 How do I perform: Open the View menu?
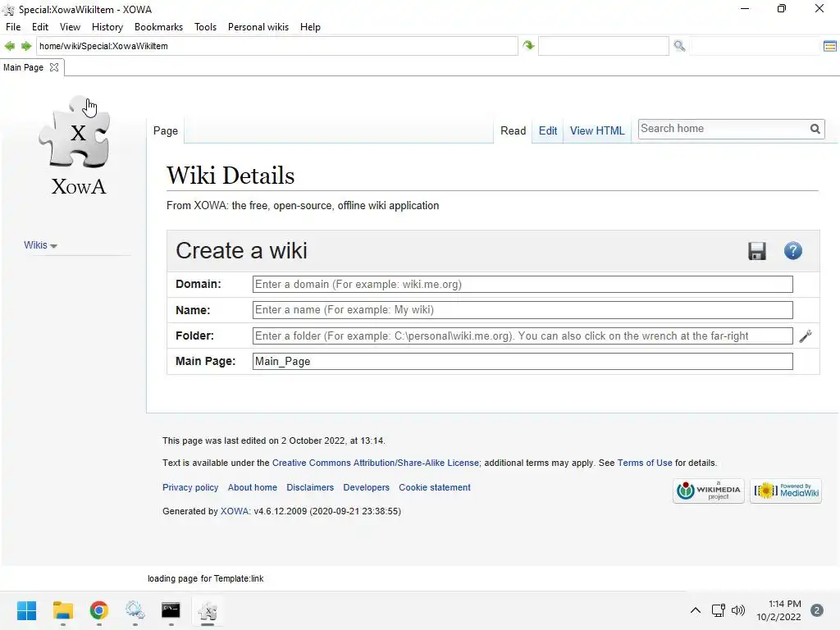coord(70,27)
